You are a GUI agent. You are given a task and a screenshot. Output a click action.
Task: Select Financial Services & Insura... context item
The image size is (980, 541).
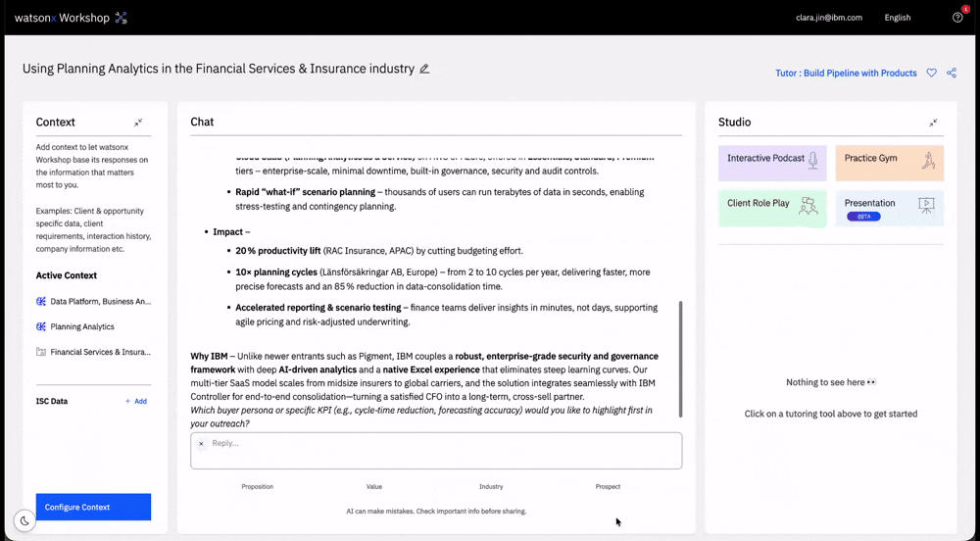(94, 352)
